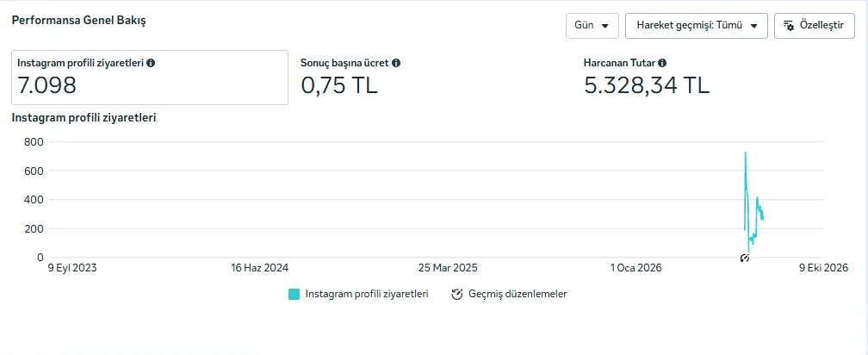Toggle the teal Instagram profili ziyaretleri legend swatch
The height and width of the screenshot is (355, 868).
pyautogui.click(x=294, y=294)
